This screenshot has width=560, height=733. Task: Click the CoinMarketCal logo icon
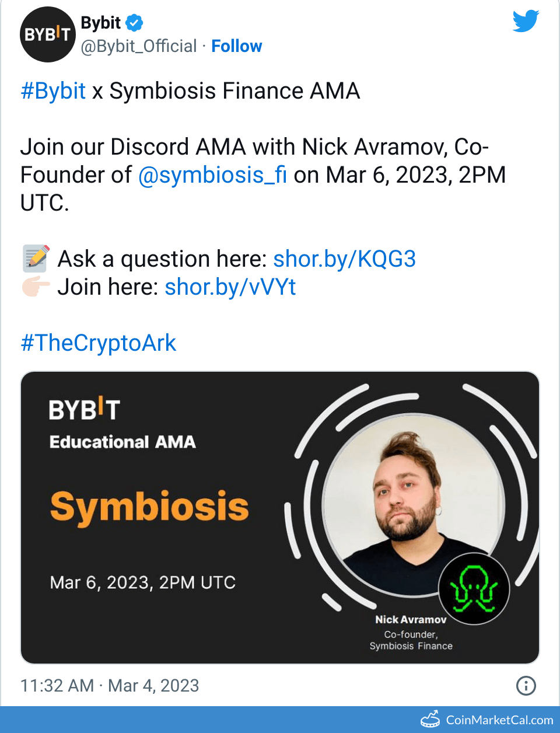click(x=430, y=720)
